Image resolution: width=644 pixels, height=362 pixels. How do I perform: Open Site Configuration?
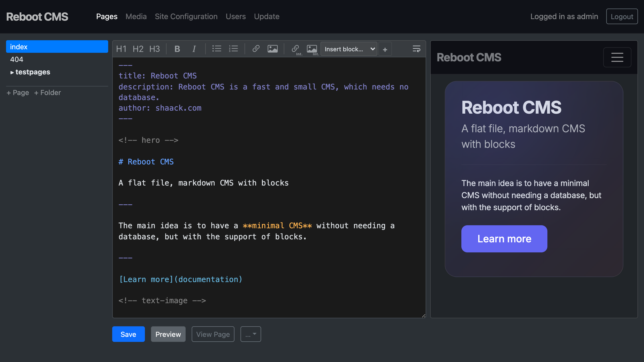pyautogui.click(x=186, y=17)
